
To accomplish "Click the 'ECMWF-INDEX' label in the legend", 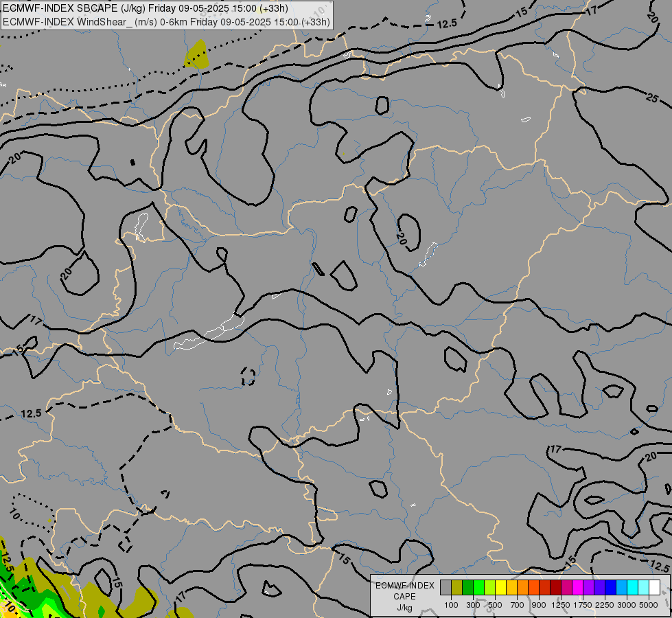I will (404, 586).
